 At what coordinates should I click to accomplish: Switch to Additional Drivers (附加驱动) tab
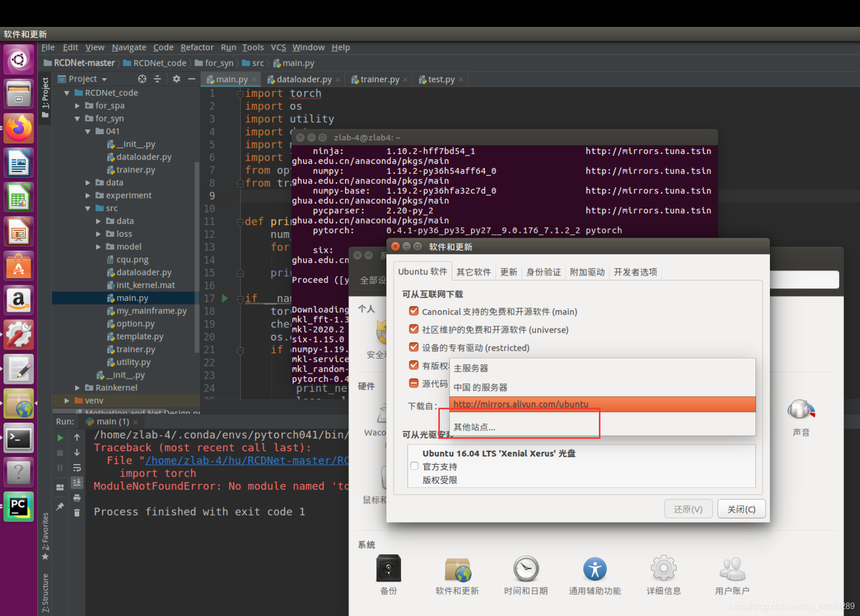point(587,272)
